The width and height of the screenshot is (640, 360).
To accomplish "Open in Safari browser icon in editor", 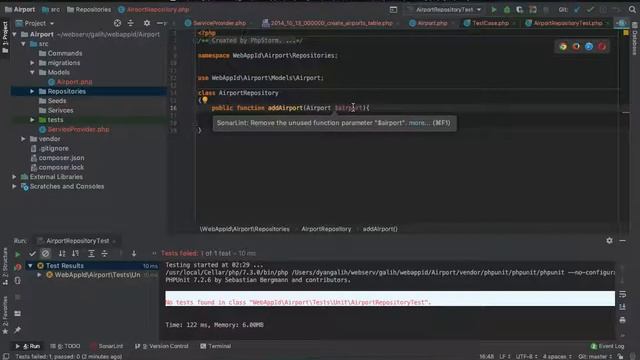I will point(589,47).
